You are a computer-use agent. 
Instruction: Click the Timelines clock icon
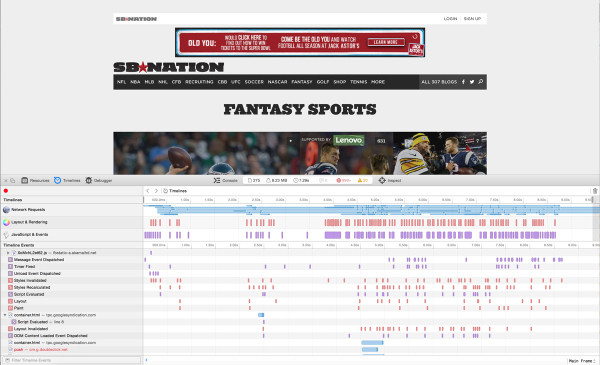pyautogui.click(x=57, y=180)
